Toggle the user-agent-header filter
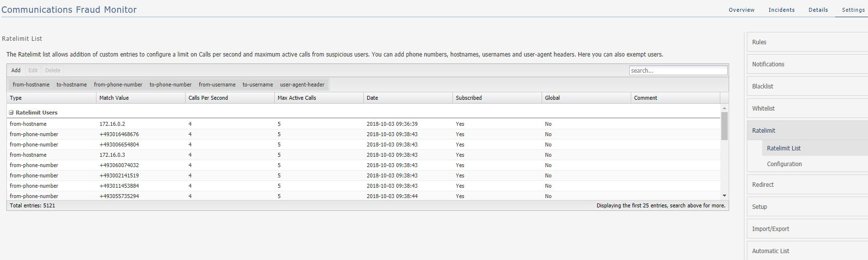 pos(302,85)
